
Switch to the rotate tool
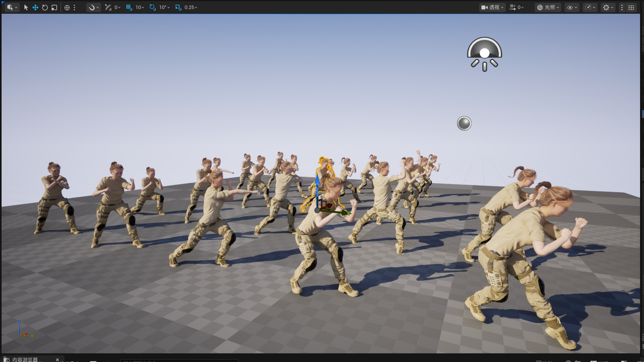click(x=45, y=7)
